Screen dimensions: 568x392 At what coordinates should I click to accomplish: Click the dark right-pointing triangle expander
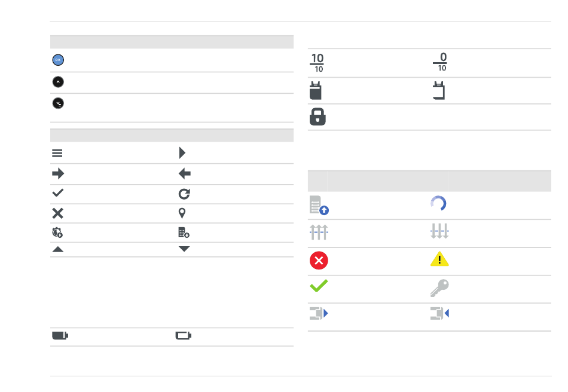182,153
